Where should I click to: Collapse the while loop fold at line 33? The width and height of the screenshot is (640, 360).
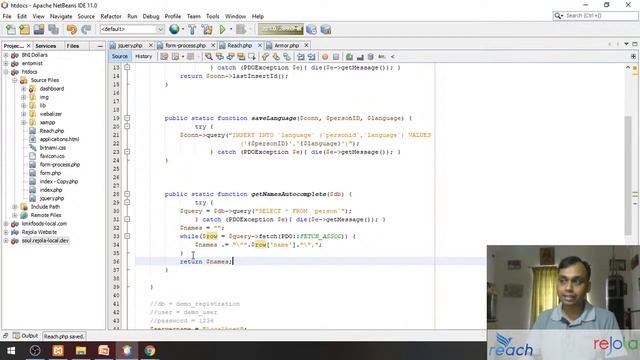click(127, 236)
